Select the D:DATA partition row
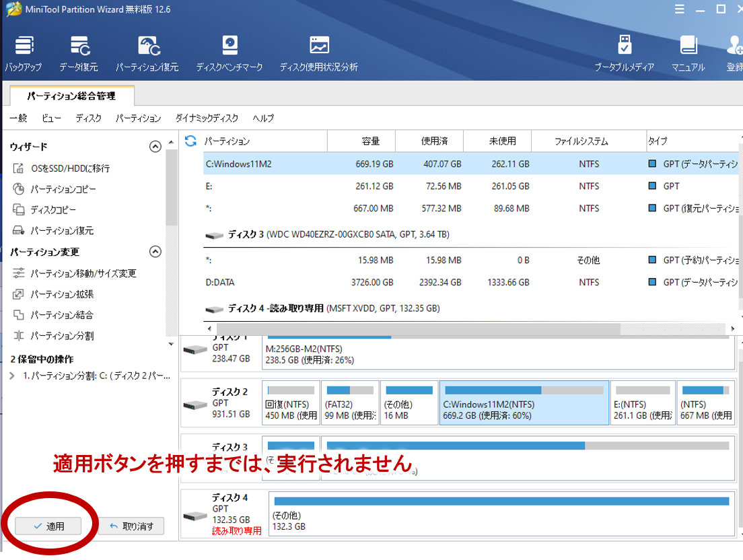743x560 pixels. tap(470, 283)
